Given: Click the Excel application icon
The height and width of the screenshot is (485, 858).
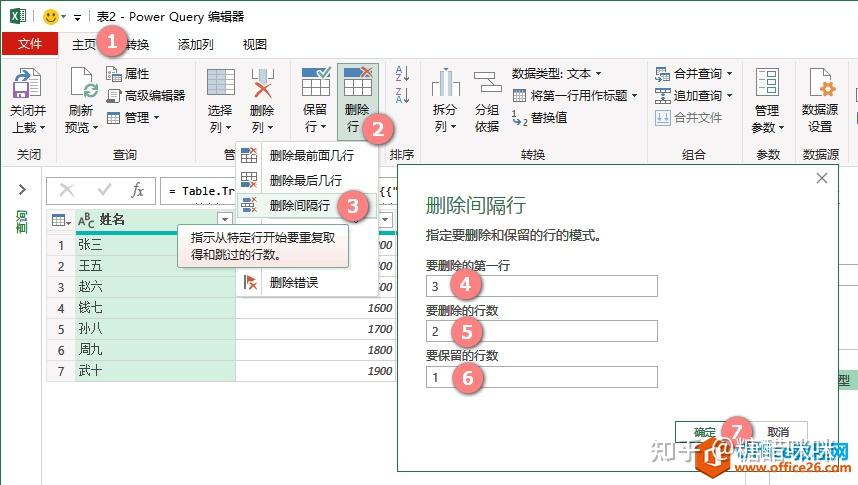Looking at the screenshot, I should click(18, 15).
